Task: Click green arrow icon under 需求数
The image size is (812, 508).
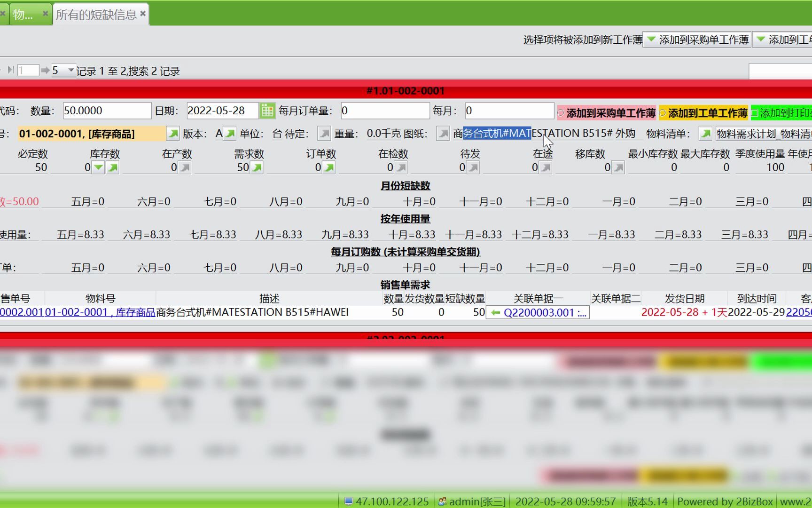Action: coord(257,167)
